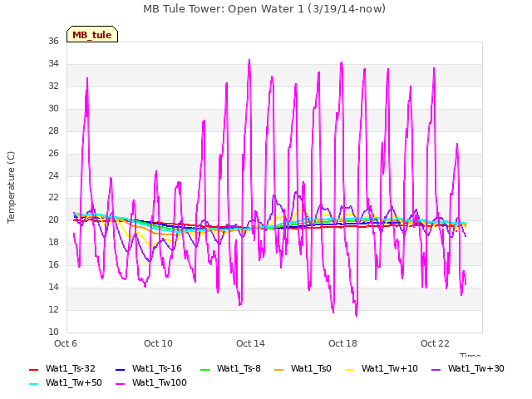The width and height of the screenshot is (532, 399).
Task: Click the Oct 22 x-axis tick label
Action: pos(435,343)
